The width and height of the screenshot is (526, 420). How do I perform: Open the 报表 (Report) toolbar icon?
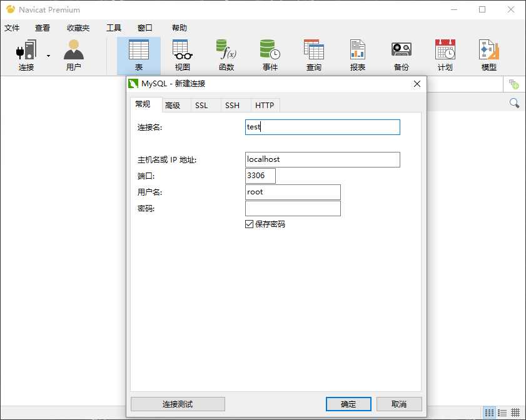358,55
